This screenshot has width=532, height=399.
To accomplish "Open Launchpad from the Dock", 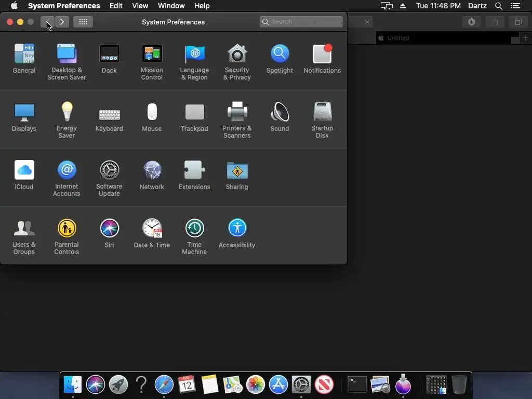I will click(118, 384).
